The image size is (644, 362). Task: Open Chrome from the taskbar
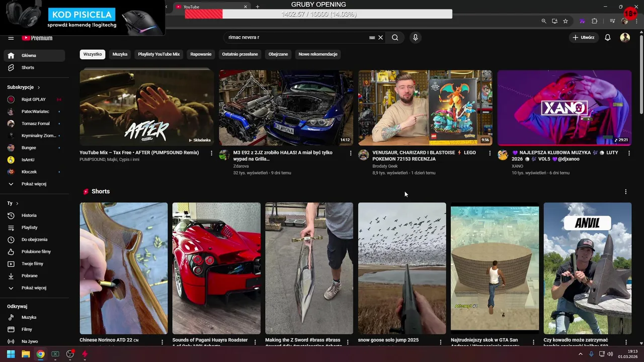40,354
